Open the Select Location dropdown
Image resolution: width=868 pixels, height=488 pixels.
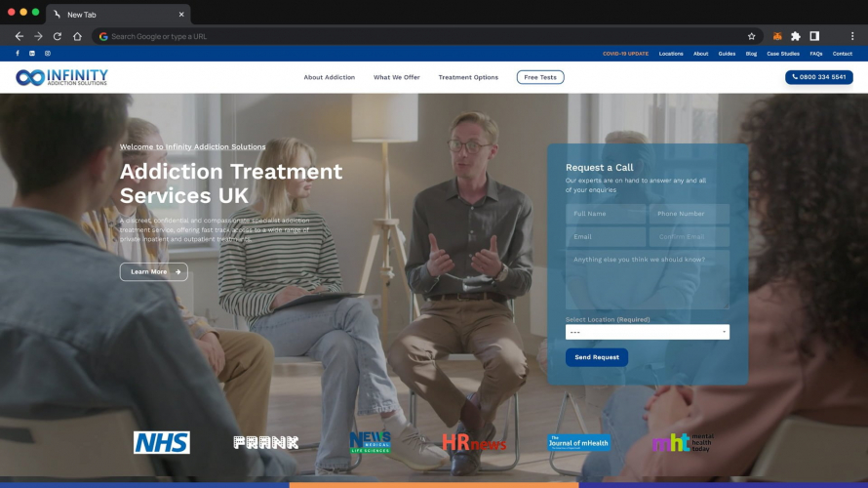[x=648, y=332]
